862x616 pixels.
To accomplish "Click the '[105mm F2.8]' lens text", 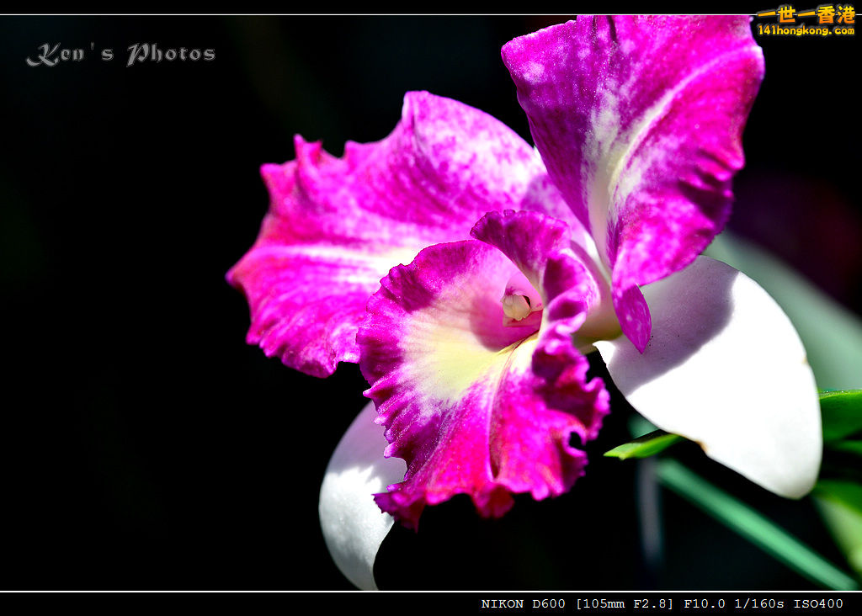I will pyautogui.click(x=625, y=603).
